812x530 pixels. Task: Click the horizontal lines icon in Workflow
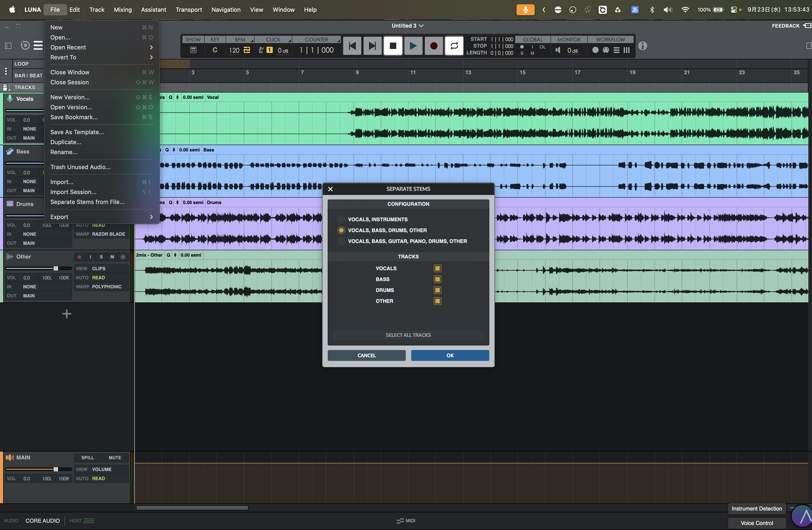click(x=617, y=50)
